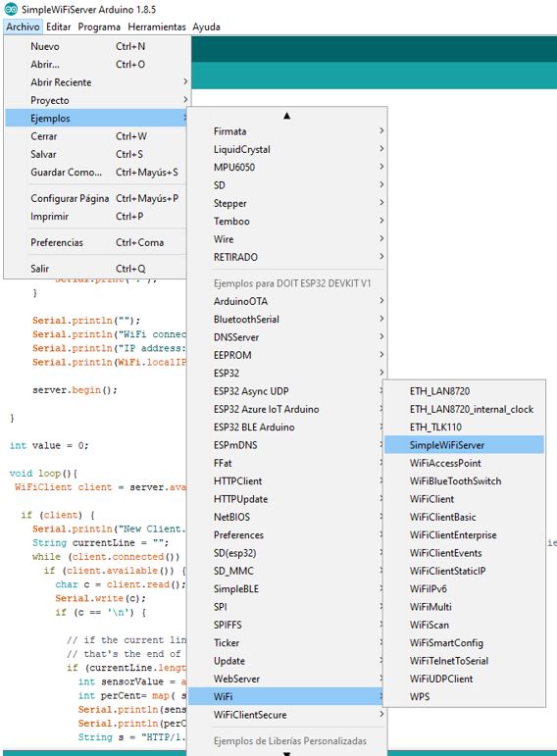Load the ETH_LAN8720 example
Viewport: 557px width, 756px height.
464,391
